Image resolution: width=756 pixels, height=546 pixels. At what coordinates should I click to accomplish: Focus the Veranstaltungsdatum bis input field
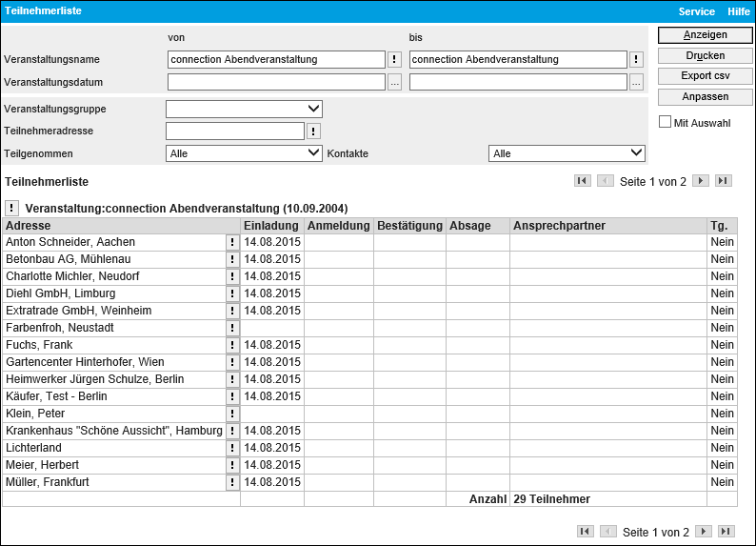[x=518, y=82]
